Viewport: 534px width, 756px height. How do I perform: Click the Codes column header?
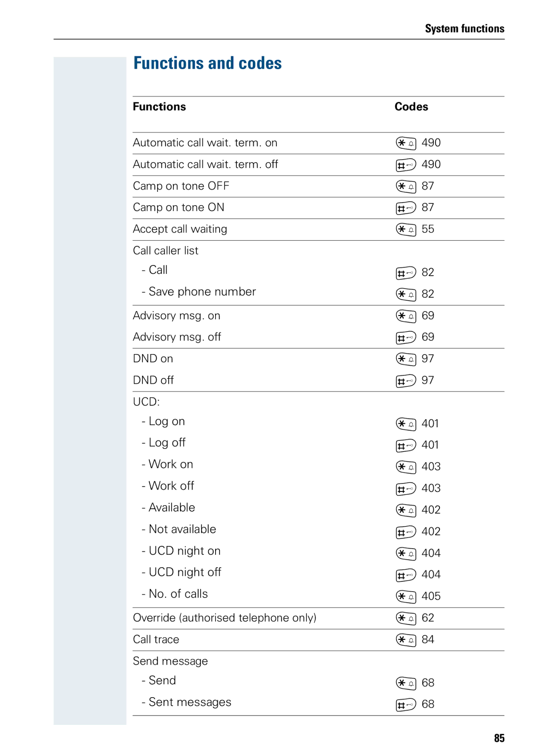(411, 107)
